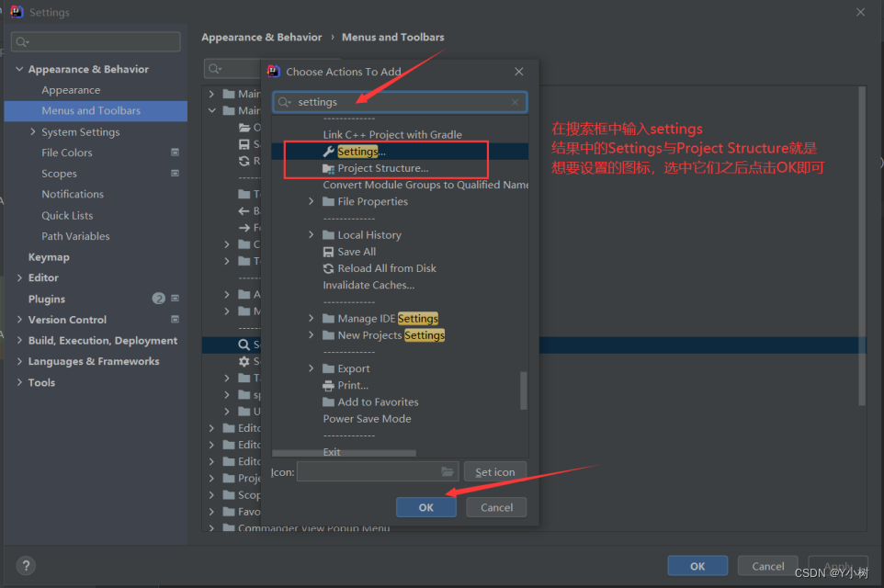Select Appearance in settings sidebar
The image size is (884, 588).
pyautogui.click(x=71, y=90)
